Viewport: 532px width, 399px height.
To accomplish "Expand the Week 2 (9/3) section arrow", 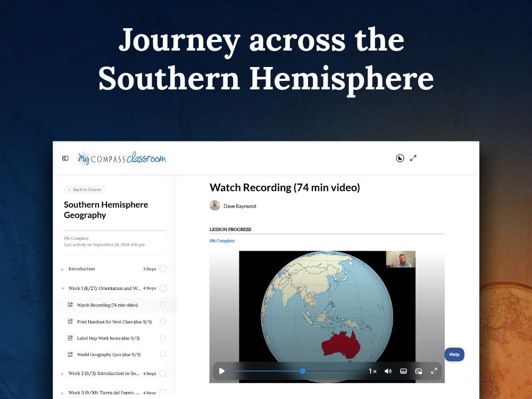I will [62, 373].
